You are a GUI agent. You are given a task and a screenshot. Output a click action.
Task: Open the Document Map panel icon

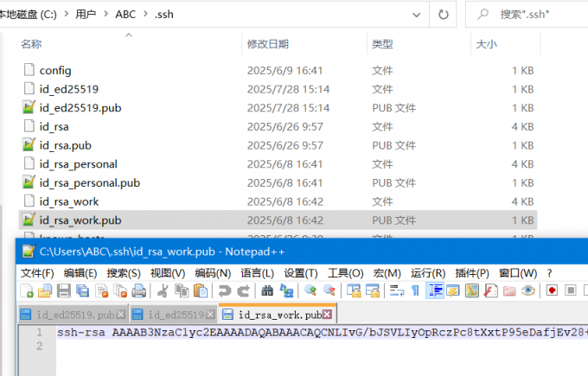[x=472, y=291]
